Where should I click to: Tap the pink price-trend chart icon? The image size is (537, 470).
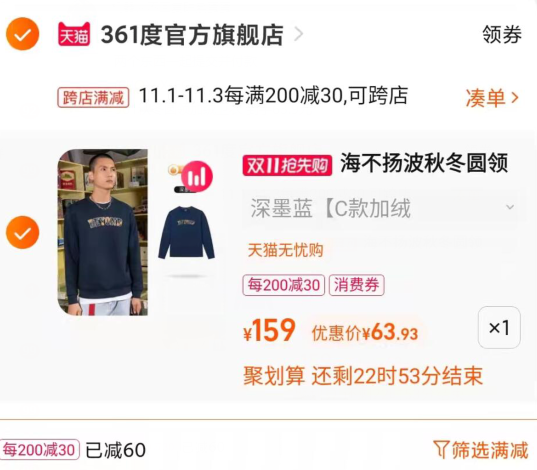[x=197, y=176]
